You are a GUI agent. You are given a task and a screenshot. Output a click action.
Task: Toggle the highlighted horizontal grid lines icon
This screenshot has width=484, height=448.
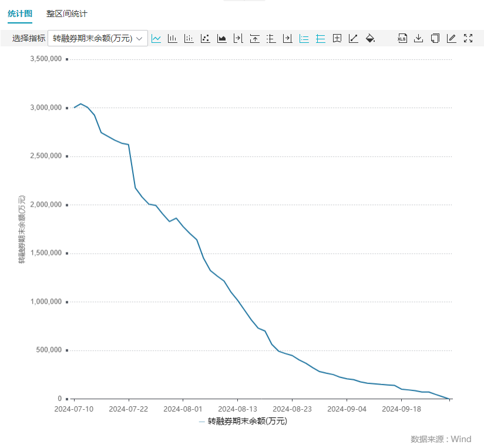(x=321, y=38)
